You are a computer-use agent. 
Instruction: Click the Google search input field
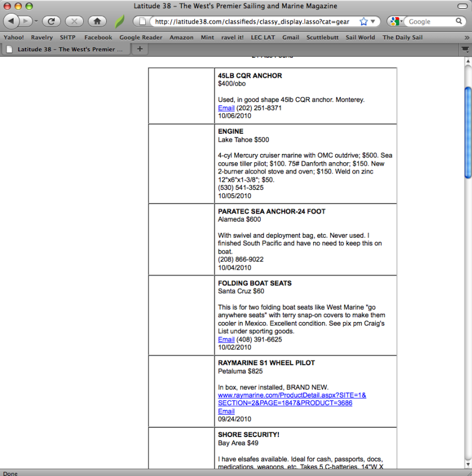coord(430,22)
